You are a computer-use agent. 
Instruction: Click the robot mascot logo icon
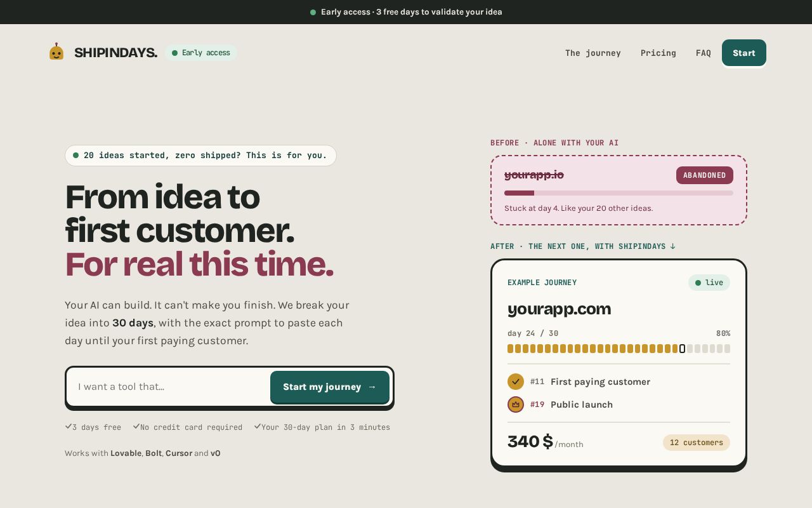pos(56,52)
